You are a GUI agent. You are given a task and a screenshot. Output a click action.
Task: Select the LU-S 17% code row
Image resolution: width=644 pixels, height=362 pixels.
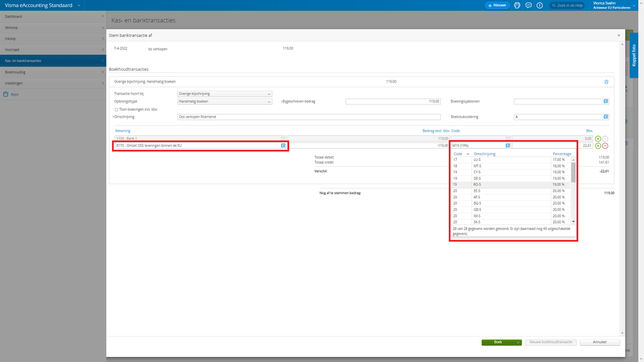[511, 160]
